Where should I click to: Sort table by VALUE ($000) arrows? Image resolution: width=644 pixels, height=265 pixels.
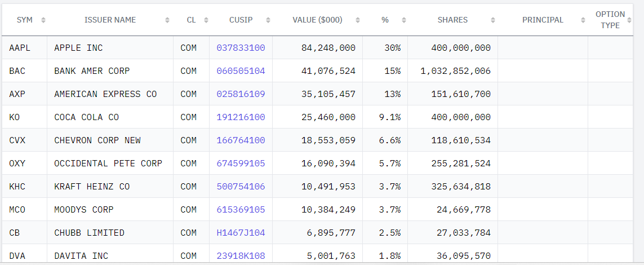click(x=358, y=20)
